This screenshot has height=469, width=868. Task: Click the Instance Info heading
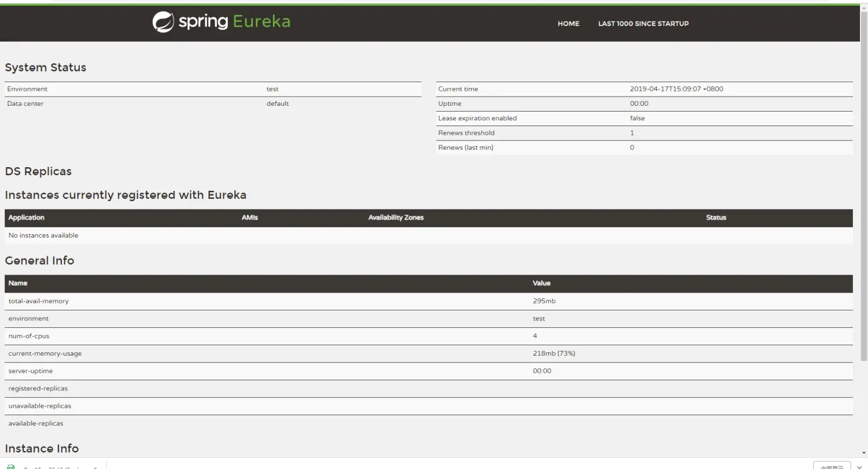42,449
